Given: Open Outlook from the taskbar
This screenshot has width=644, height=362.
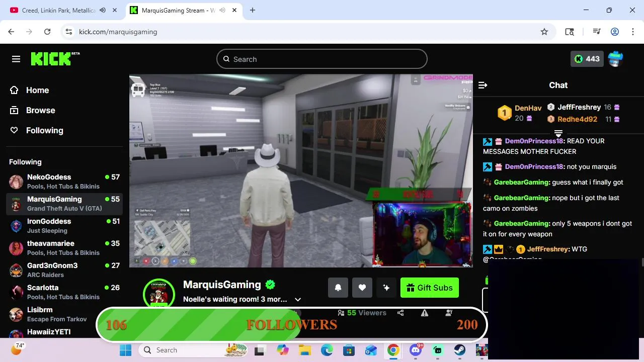Looking at the screenshot, I should pyautogui.click(x=371, y=350).
